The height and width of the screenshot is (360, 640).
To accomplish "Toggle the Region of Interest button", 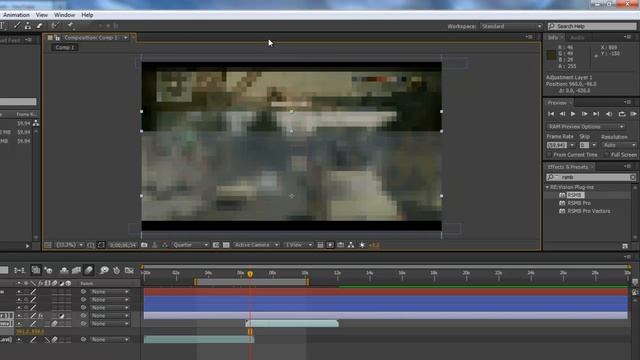I will [216, 245].
